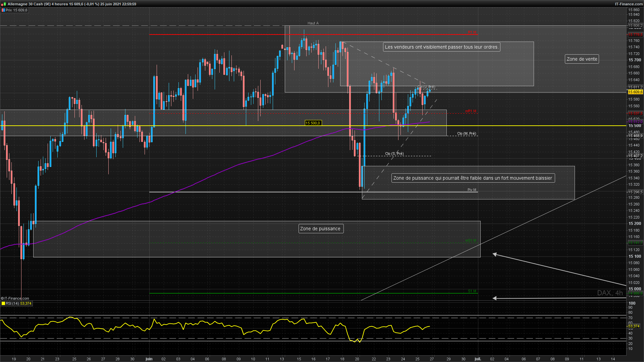Image resolution: width=644 pixels, height=362 pixels.
Task: Click the 'Clo (M, Pré)' close label
Action: pyautogui.click(x=466, y=134)
